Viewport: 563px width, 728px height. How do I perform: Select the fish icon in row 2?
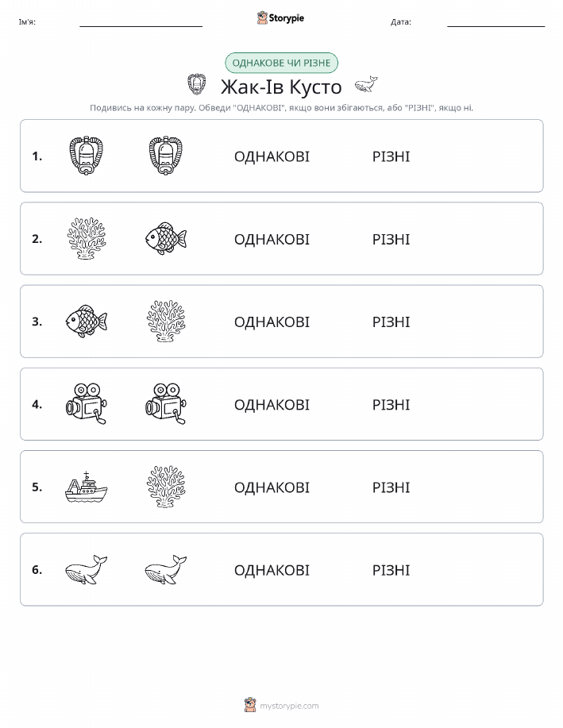click(166, 238)
